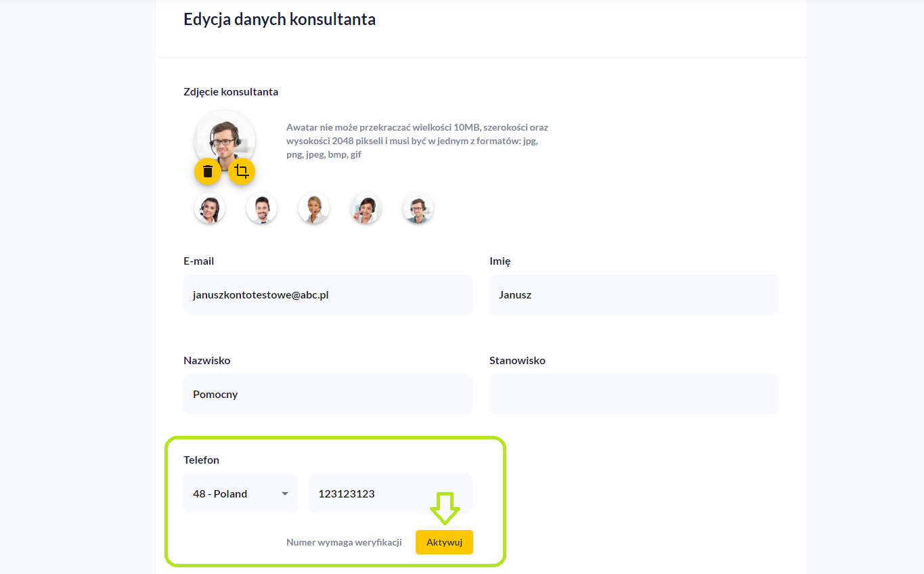
Task: Focus the phone number field 123123123
Action: 390,493
